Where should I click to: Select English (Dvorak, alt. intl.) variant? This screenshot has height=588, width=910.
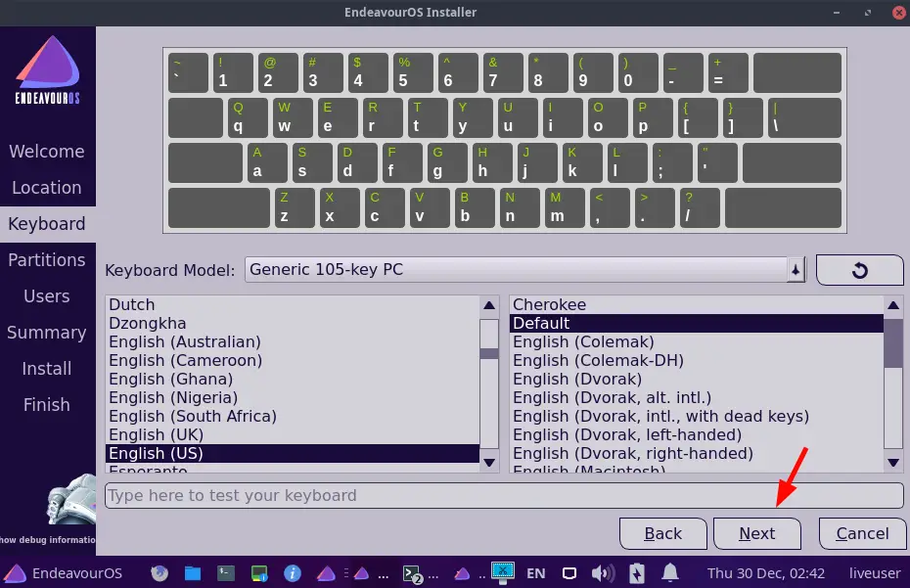(x=697, y=397)
